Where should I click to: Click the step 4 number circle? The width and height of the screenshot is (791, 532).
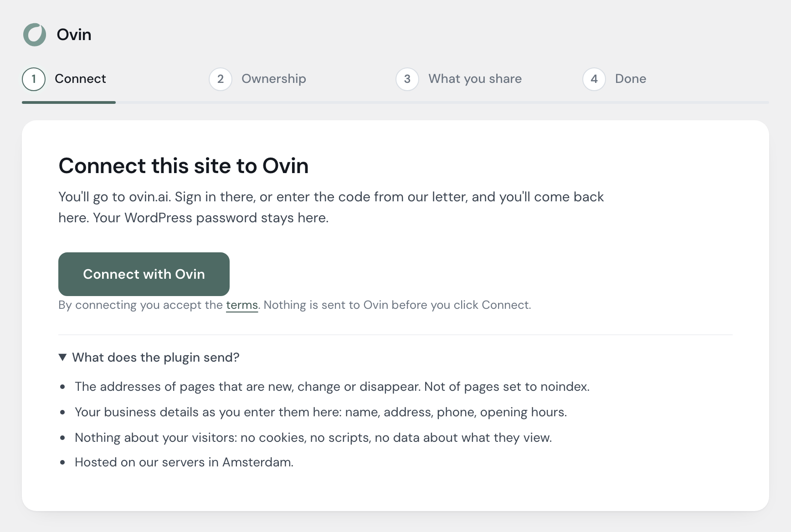(594, 79)
